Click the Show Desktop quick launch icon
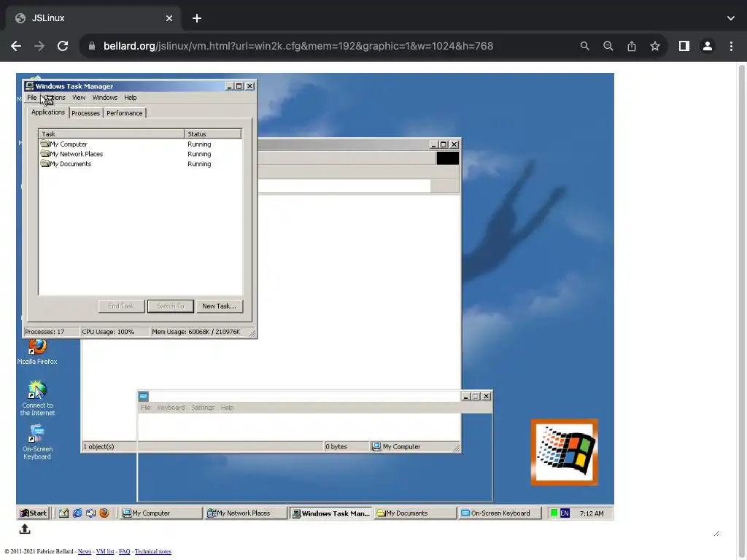Screen dimensions: 747x560 64,513
